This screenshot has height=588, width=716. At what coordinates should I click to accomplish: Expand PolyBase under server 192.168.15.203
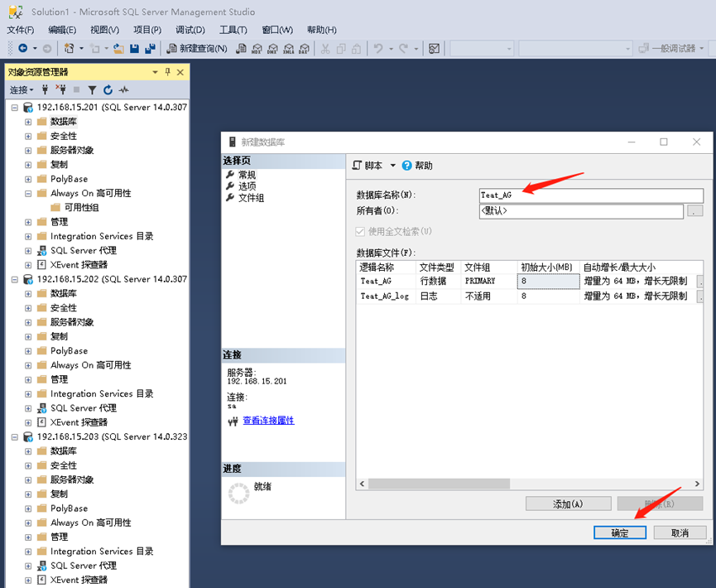coord(28,508)
